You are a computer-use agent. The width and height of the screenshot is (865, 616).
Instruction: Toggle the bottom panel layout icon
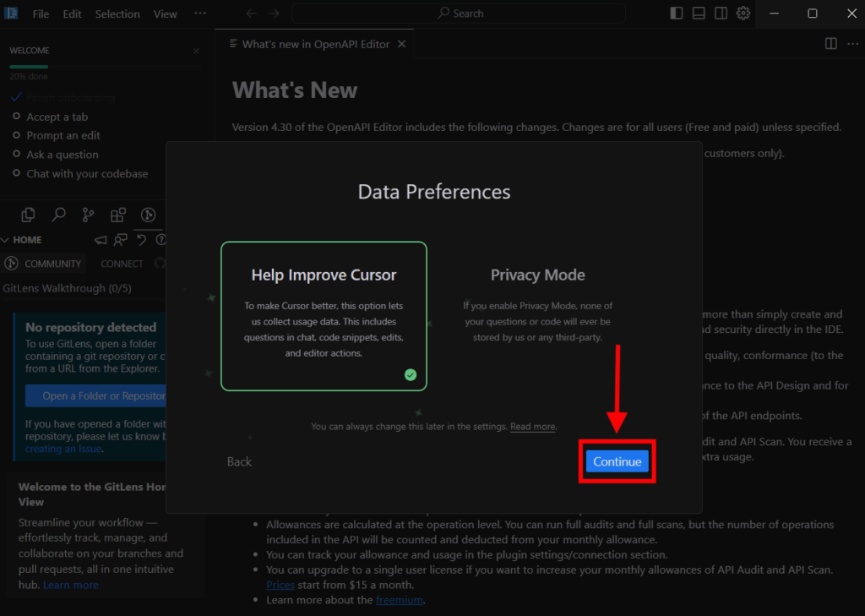point(699,14)
